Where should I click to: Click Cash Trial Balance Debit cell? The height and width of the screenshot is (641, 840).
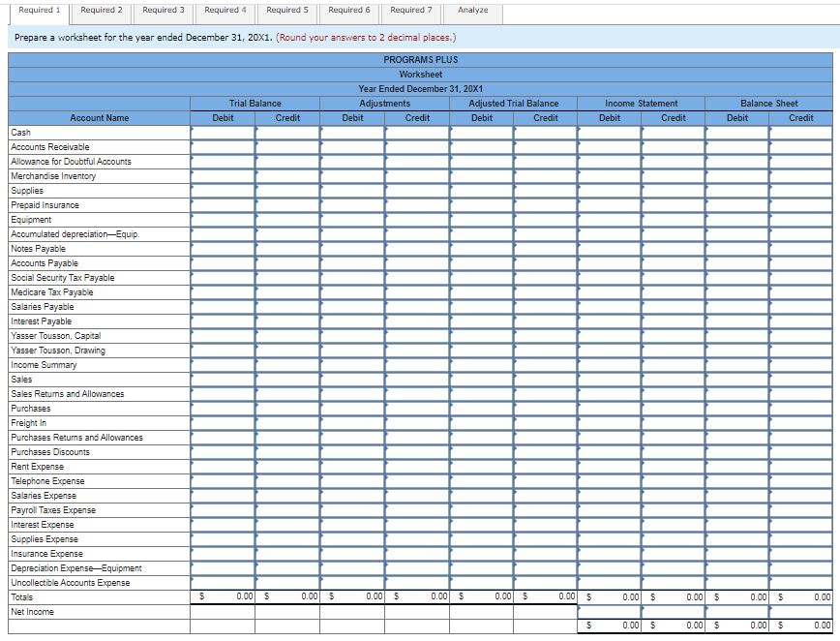pyautogui.click(x=223, y=133)
